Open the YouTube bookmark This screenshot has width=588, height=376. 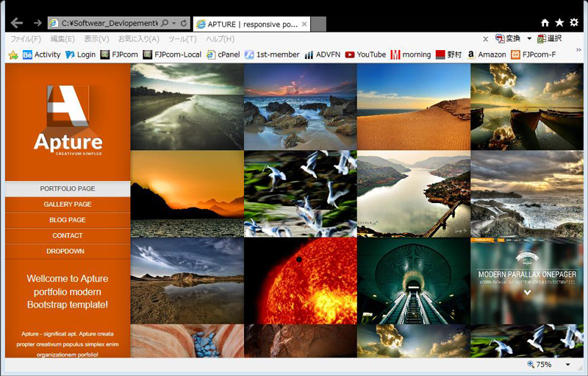click(365, 54)
